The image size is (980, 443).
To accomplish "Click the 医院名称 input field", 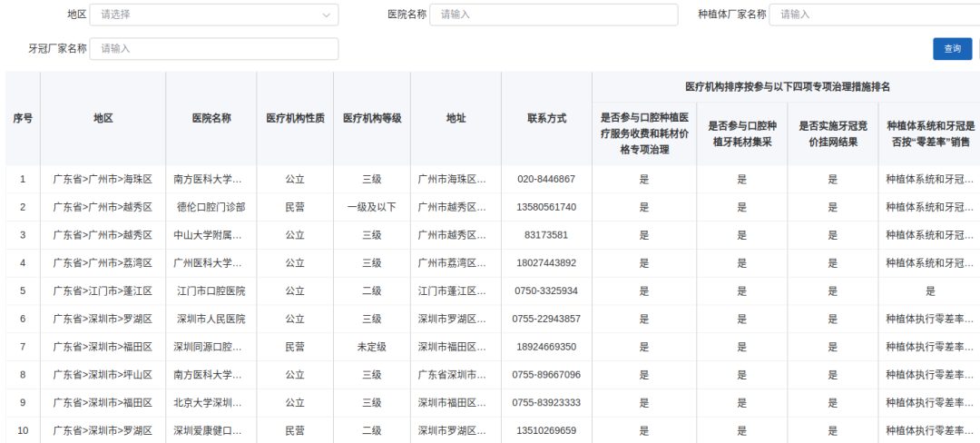I will point(554,15).
